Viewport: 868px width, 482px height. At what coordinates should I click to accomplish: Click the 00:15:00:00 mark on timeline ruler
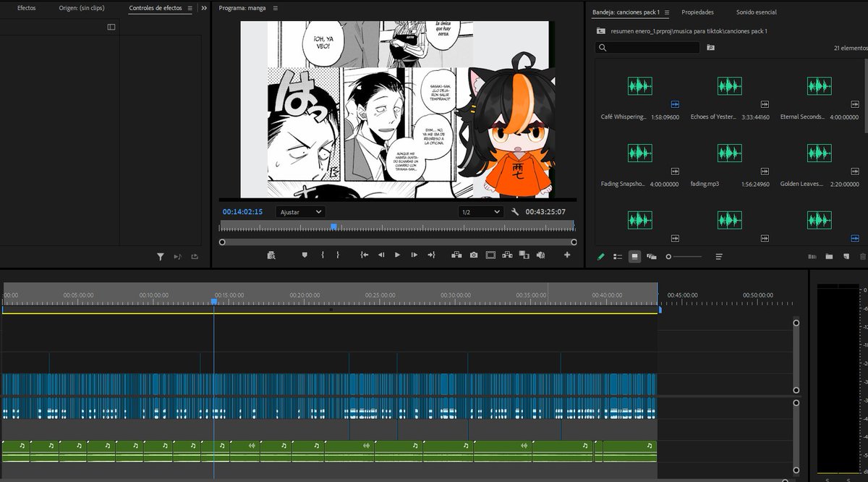pos(229,295)
